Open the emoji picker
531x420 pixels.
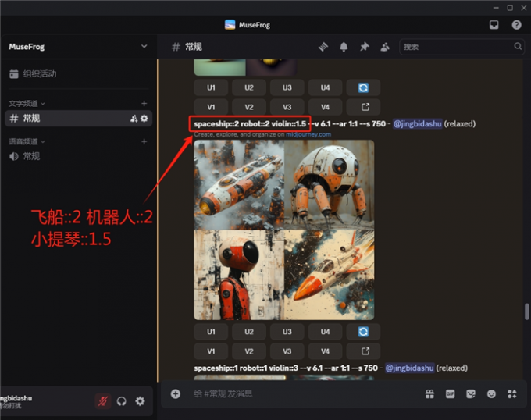click(x=491, y=393)
